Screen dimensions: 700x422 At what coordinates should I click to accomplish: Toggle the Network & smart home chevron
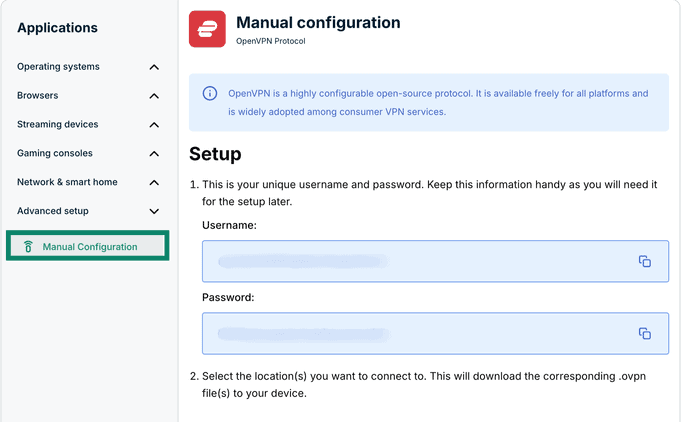pyautogui.click(x=154, y=182)
